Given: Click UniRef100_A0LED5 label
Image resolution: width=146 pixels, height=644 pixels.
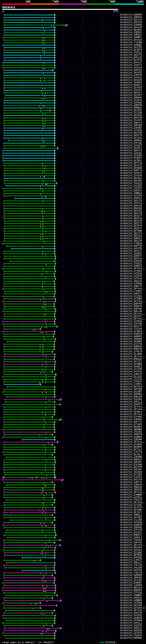Looking at the screenshot, I should point(131,567).
